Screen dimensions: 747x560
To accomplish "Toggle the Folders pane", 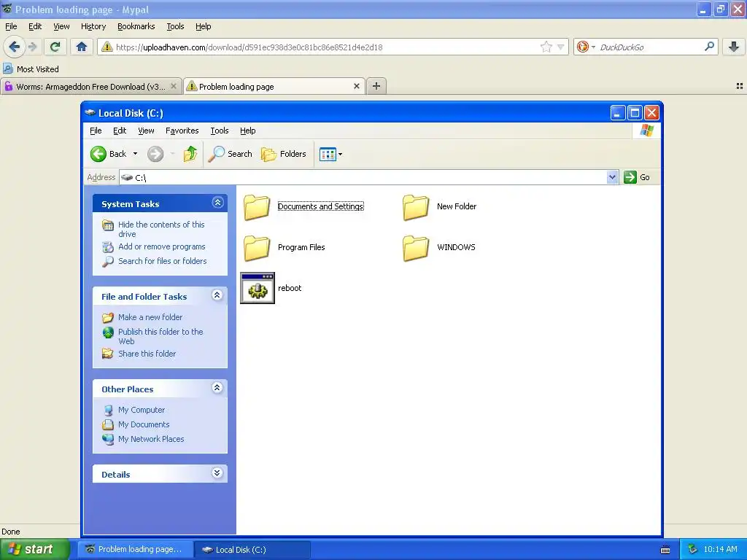I will 284,154.
